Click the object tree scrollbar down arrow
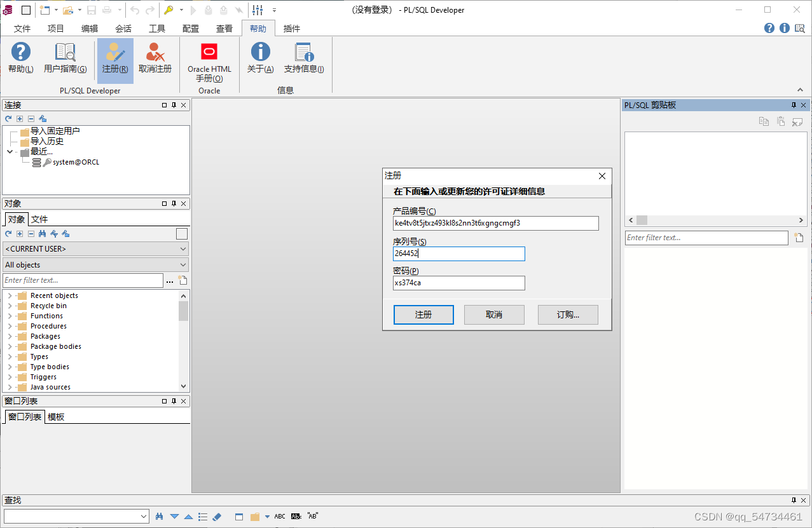Viewport: 812px width, 528px height. (184, 386)
